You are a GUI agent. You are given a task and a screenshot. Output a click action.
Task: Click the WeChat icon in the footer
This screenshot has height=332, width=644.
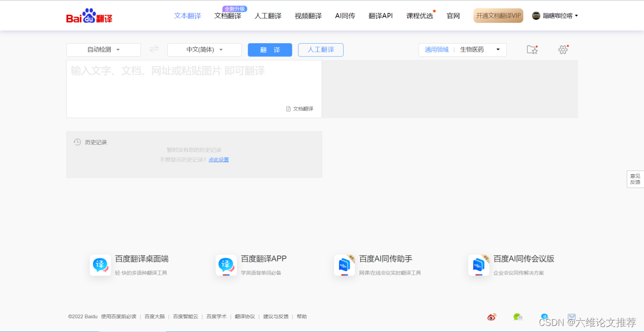(517, 317)
